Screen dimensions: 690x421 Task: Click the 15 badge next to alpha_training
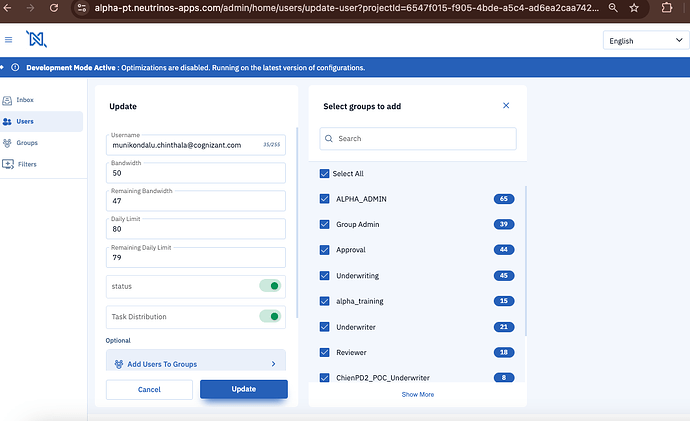(x=504, y=301)
